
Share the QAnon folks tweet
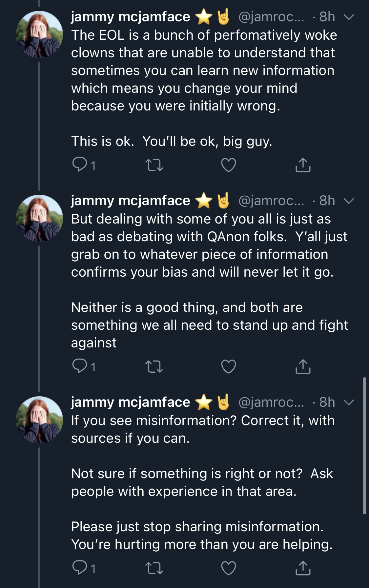coord(303,366)
